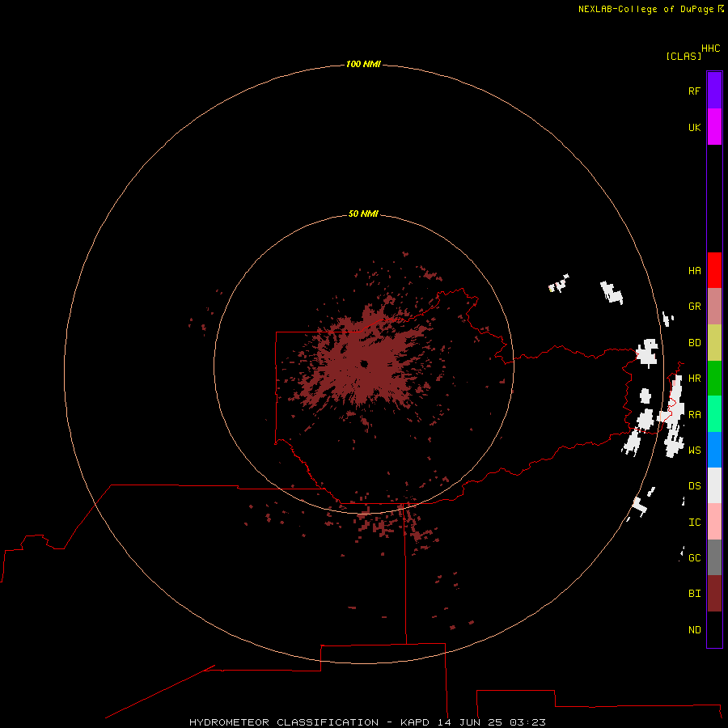Click the DS white legend swatch

point(714,485)
